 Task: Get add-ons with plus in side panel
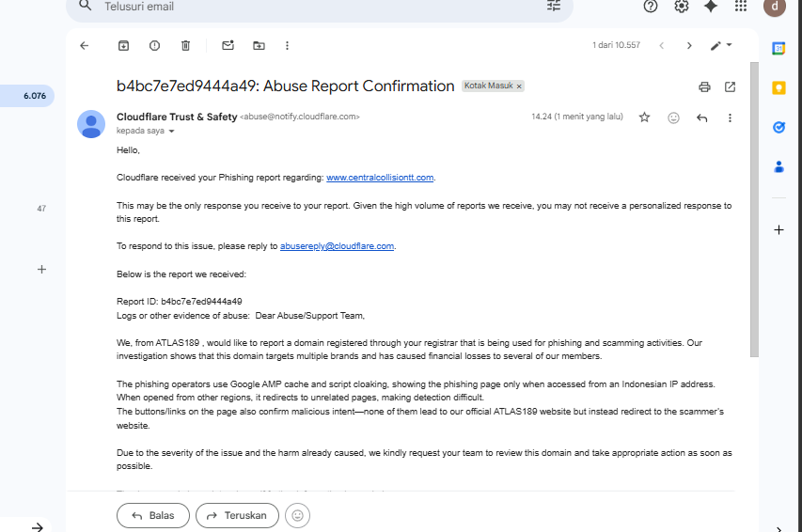778,229
